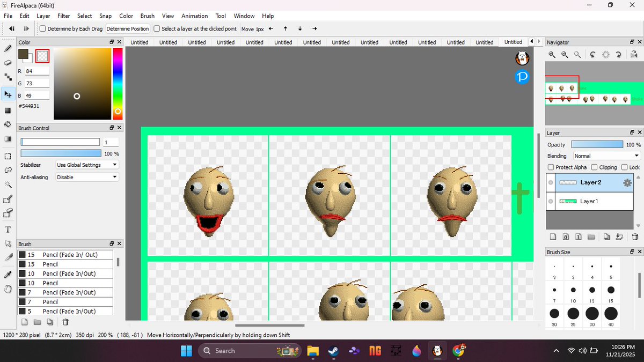Toggle Clipping checkbox
Image resolution: width=644 pixels, height=362 pixels.
pyautogui.click(x=595, y=167)
